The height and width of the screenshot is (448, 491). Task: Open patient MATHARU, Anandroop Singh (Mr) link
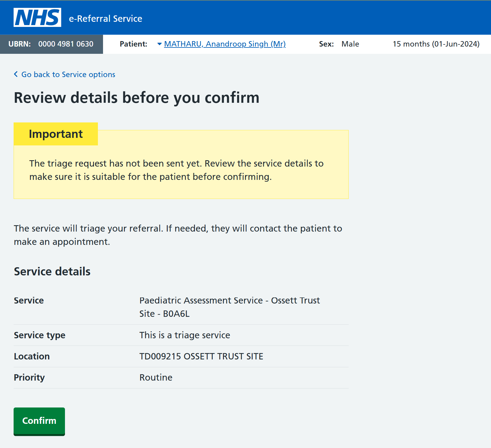coord(225,44)
